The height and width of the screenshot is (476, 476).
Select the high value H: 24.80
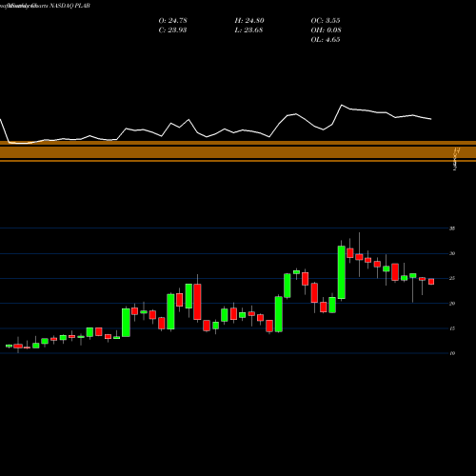click(249, 20)
